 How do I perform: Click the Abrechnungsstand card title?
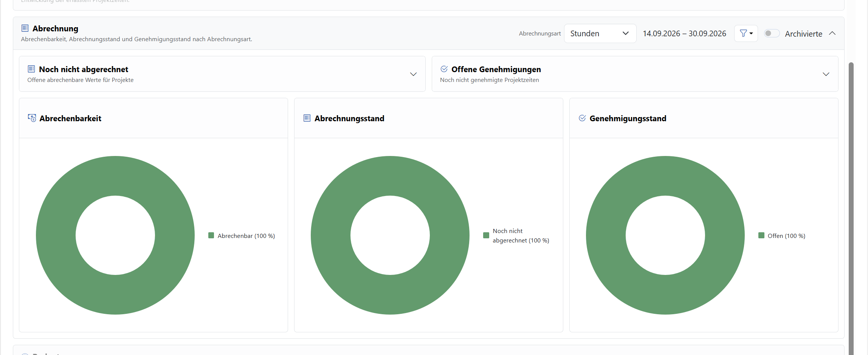point(349,118)
